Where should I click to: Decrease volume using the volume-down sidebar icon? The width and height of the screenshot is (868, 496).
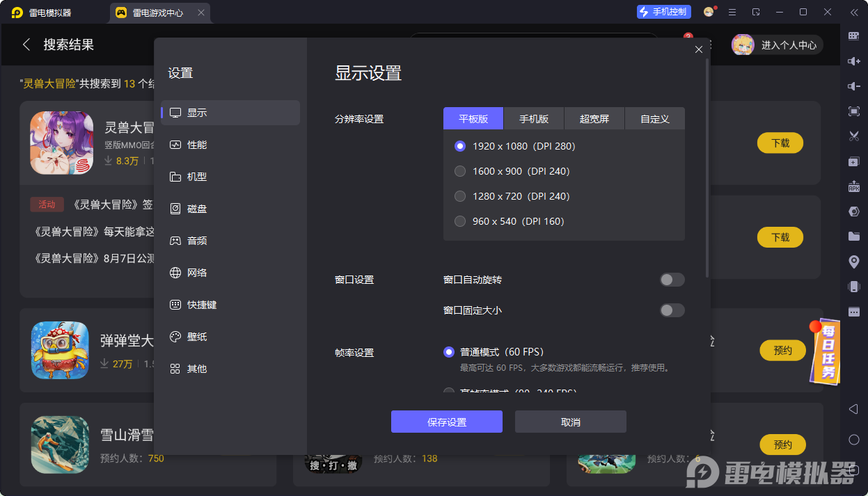pyautogui.click(x=853, y=86)
